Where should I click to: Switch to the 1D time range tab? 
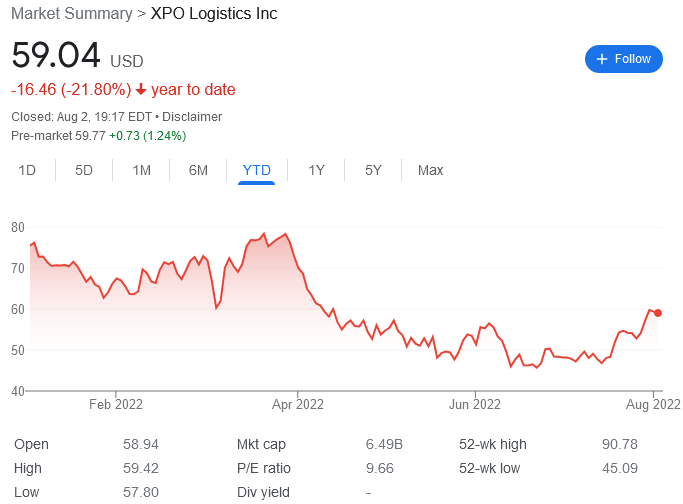[27, 170]
